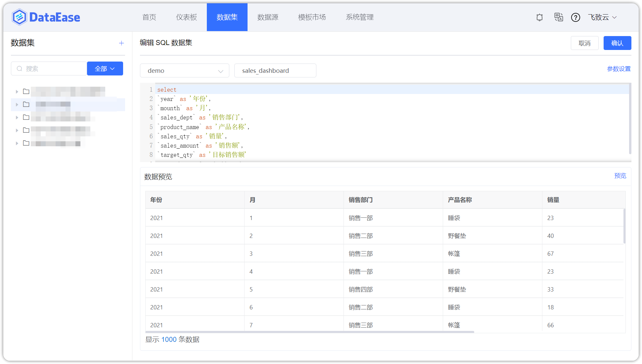Click the 预览 preview link
Viewport: 642px width, 364px height.
(x=620, y=176)
